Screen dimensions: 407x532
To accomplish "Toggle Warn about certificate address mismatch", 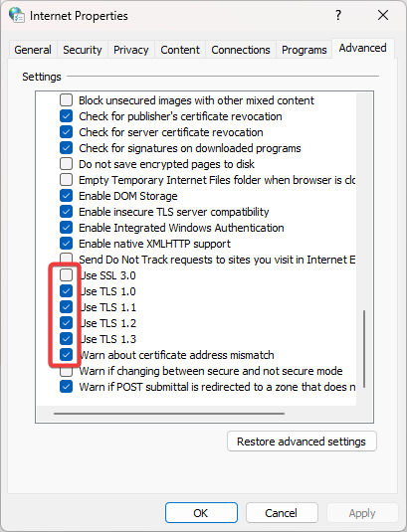I will pyautogui.click(x=67, y=355).
